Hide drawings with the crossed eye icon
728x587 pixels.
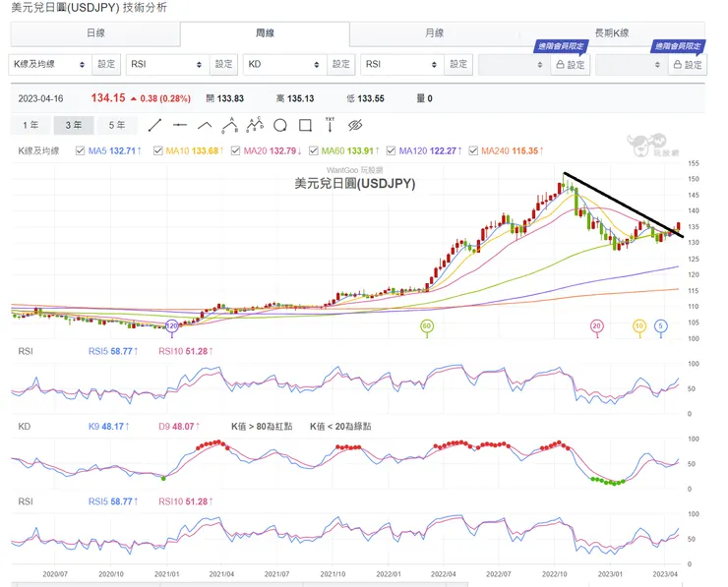click(355, 125)
